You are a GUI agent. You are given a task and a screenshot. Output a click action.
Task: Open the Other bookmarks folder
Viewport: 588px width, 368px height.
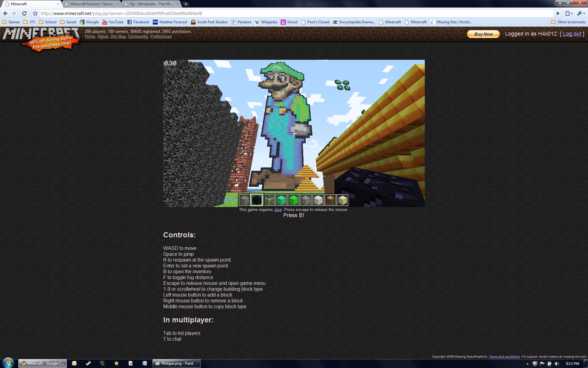pos(568,22)
